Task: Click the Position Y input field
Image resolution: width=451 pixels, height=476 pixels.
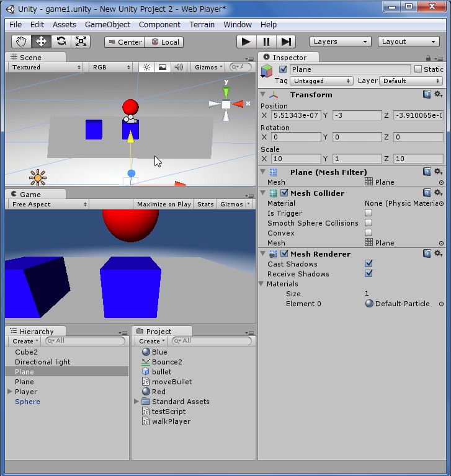Action: (x=357, y=115)
